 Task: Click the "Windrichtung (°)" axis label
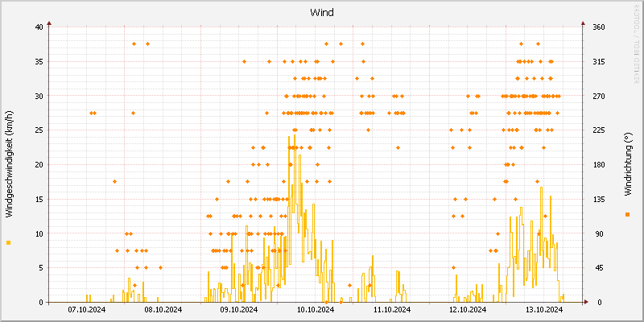tap(627, 164)
